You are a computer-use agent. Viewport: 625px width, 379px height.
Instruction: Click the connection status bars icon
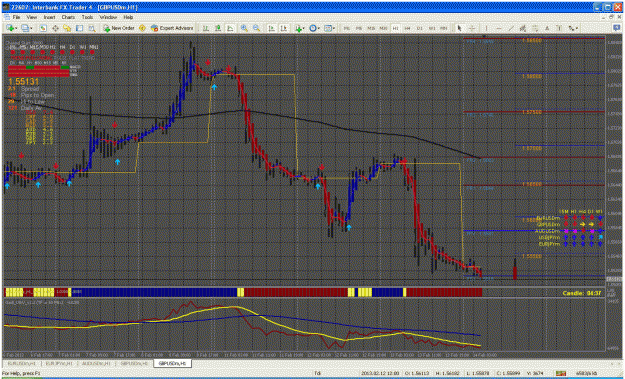pyautogui.click(x=561, y=374)
